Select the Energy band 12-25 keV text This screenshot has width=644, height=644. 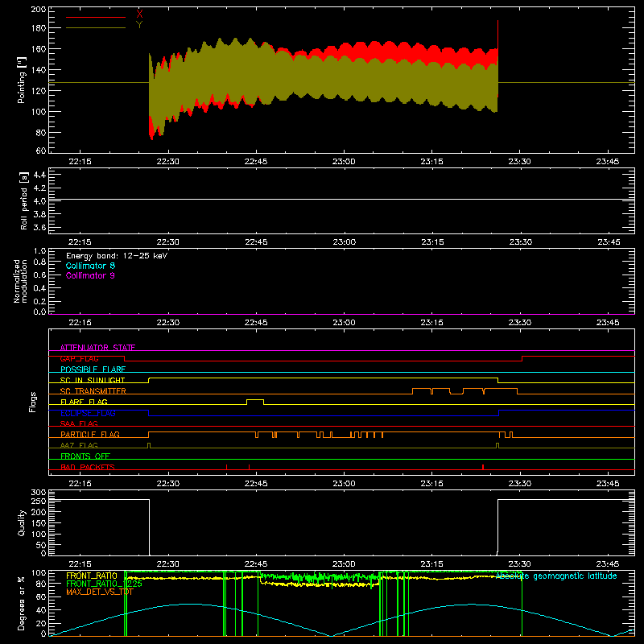(117, 256)
